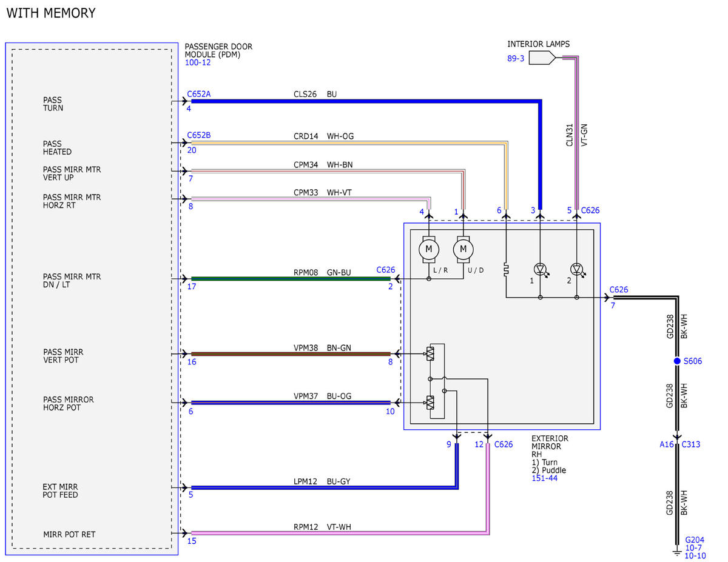
Task: Click the "EXT MIRR POT FEED" label
Action: tap(60, 491)
